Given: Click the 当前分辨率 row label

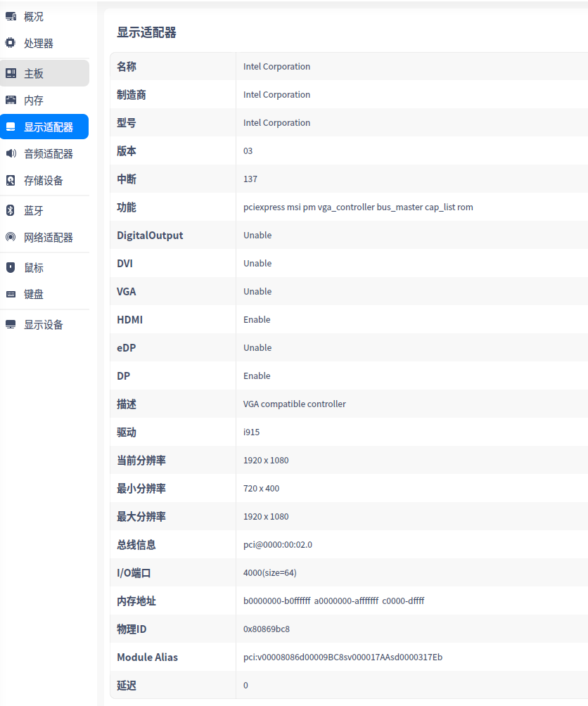Looking at the screenshot, I should point(141,460).
